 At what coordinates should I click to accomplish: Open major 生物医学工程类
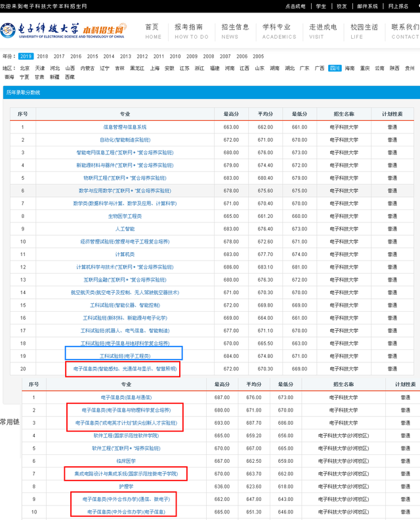click(125, 216)
